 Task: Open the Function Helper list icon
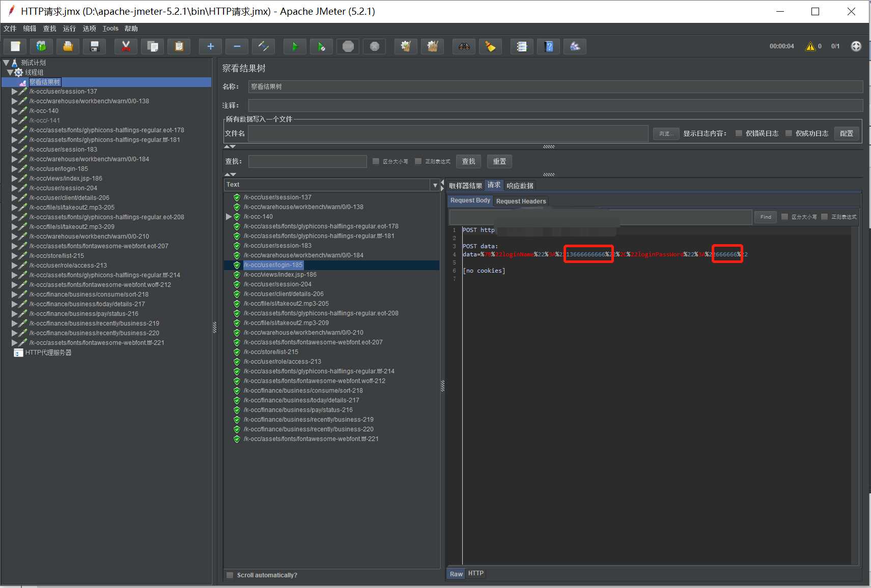[x=522, y=46]
